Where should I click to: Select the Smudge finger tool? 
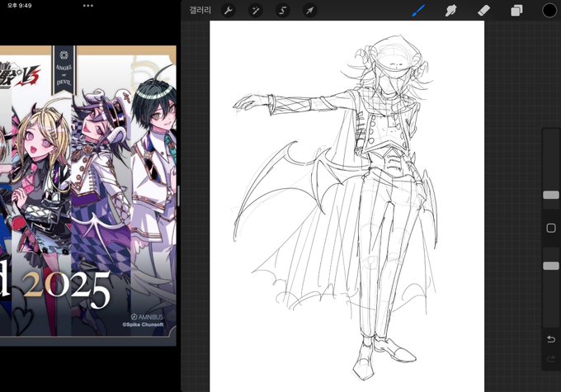point(451,11)
